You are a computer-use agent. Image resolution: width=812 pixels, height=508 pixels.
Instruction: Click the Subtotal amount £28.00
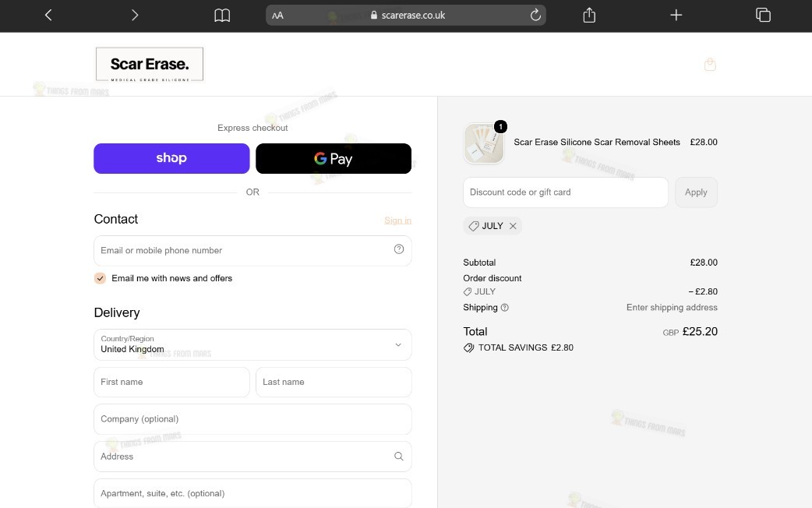click(x=704, y=263)
